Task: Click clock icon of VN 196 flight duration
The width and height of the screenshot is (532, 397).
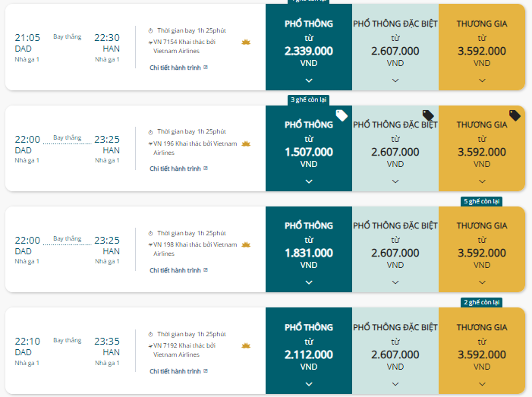Action: (x=150, y=132)
